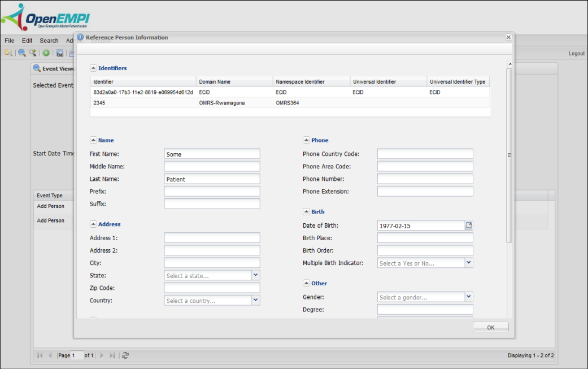Go to previous page in Event Viewer
Viewport: 588px width, 369px height.
[x=50, y=355]
